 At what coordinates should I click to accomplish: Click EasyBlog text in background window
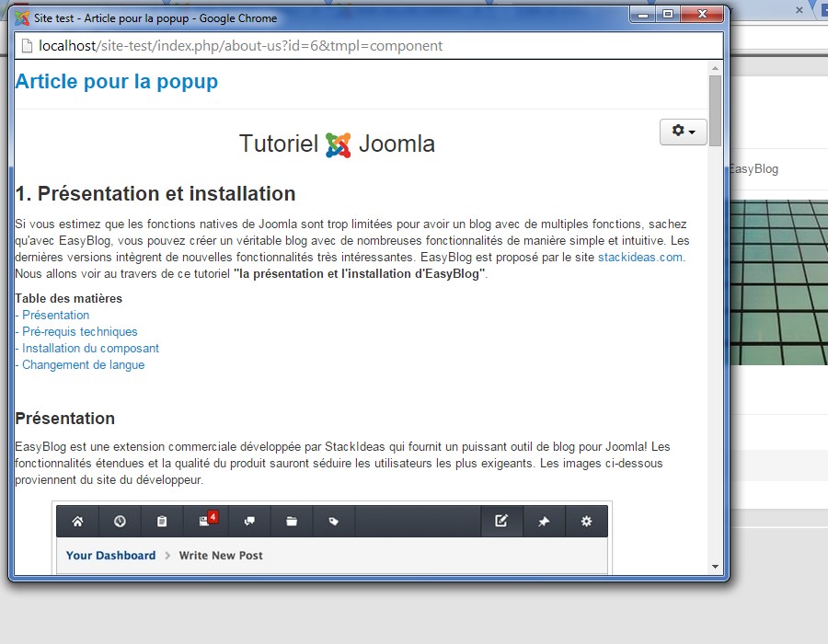tap(754, 169)
